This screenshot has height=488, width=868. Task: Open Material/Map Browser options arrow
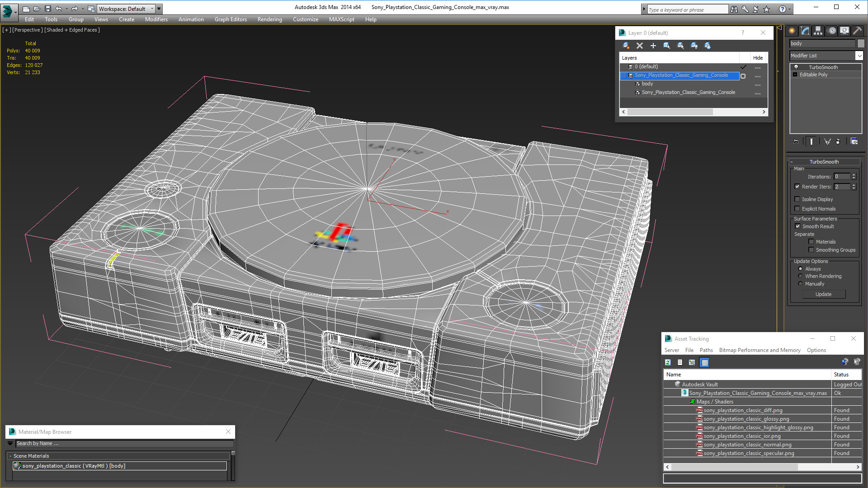click(10, 444)
